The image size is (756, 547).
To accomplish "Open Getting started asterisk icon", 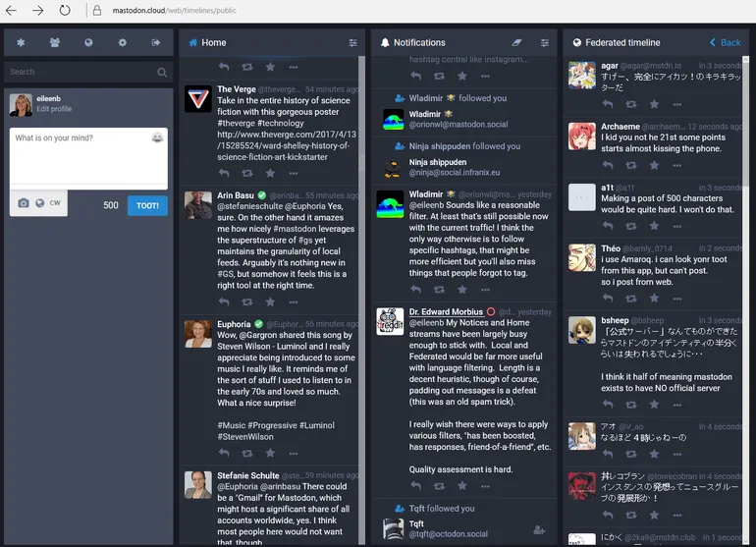I will [21, 42].
